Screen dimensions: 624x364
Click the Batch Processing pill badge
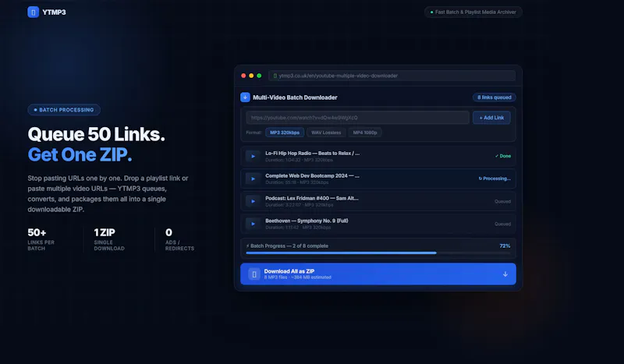[64, 110]
